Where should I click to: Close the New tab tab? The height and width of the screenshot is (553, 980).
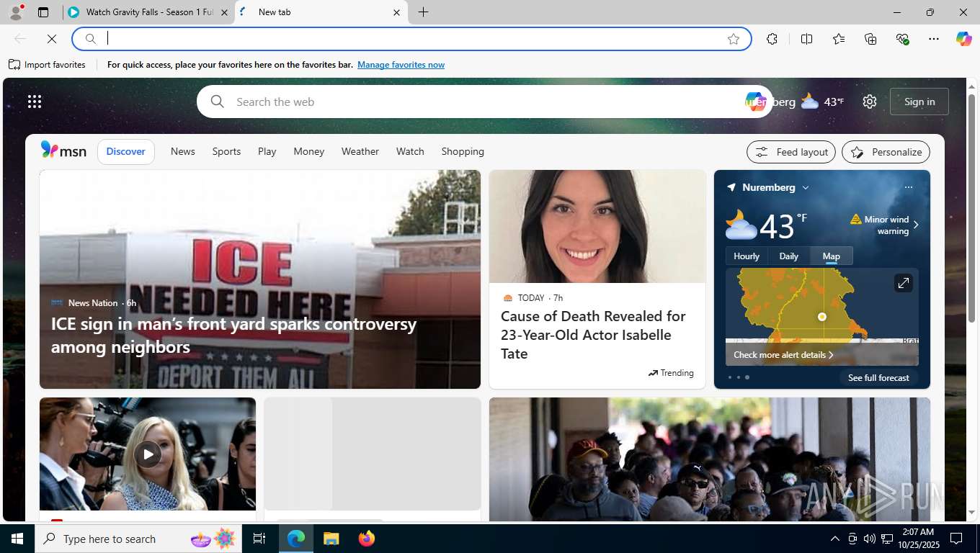396,12
